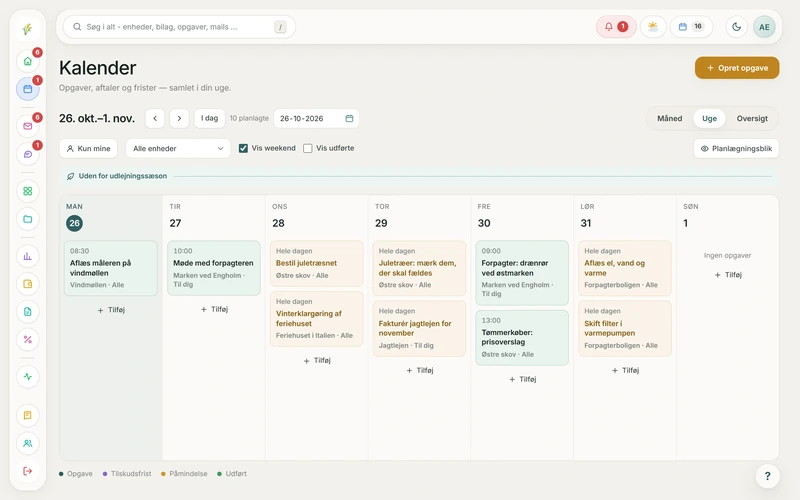Expand the Alle enheder dropdown
Image resolution: width=800 pixels, height=500 pixels.
tap(178, 148)
